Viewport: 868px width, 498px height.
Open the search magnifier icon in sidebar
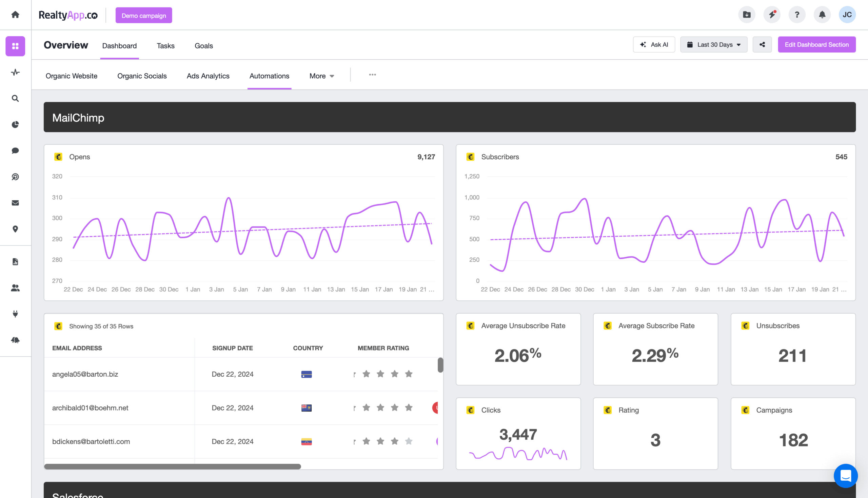coord(15,99)
